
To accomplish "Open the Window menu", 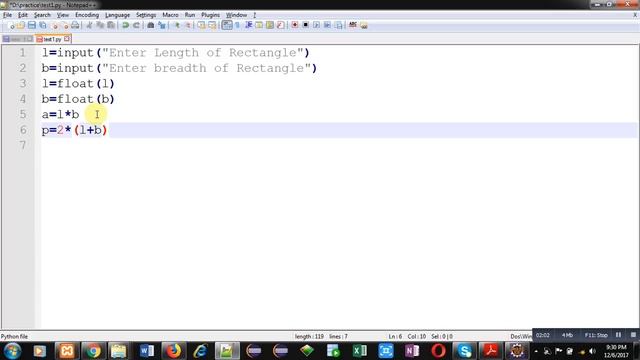I will coord(236,15).
